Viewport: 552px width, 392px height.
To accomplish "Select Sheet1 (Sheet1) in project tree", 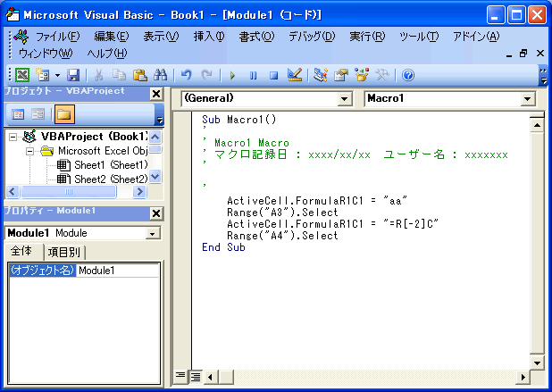I will pyautogui.click(x=111, y=165).
